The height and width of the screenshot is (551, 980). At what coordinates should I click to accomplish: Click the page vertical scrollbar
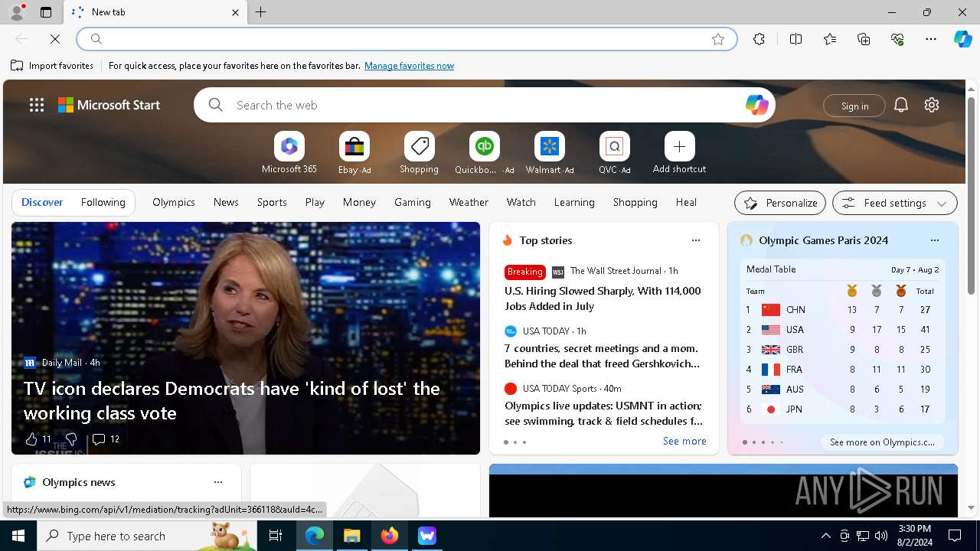pos(971,195)
